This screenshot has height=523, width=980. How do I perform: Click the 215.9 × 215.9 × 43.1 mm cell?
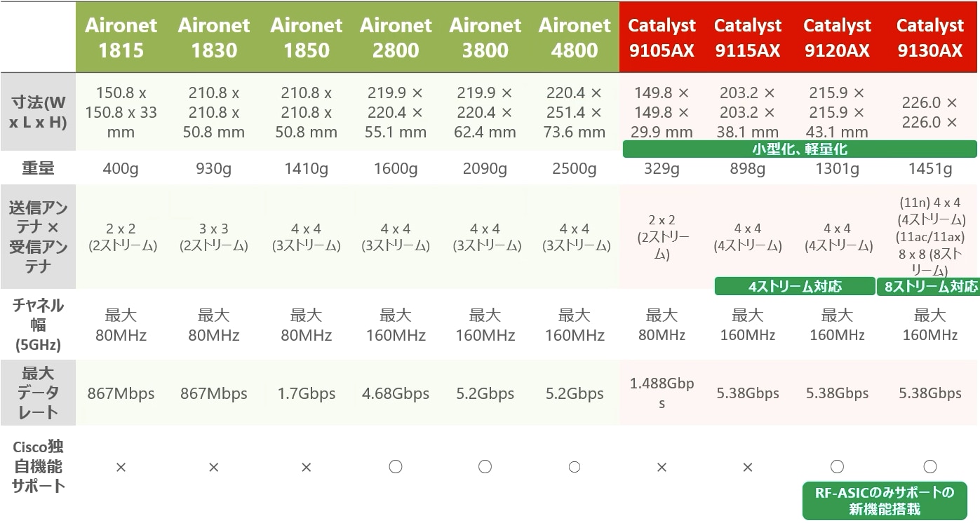(x=837, y=112)
